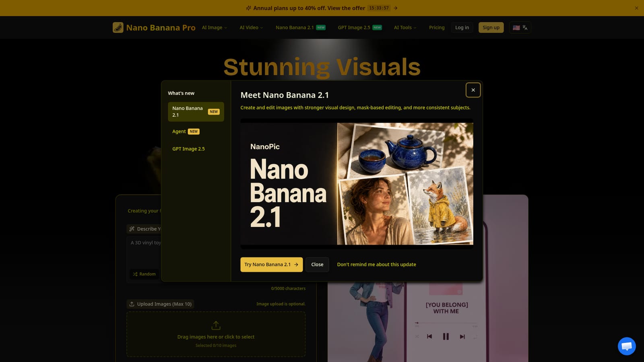644x362 pixels.
Task: Click the Nano Banana 2.1 promo image
Action: pos(357,184)
